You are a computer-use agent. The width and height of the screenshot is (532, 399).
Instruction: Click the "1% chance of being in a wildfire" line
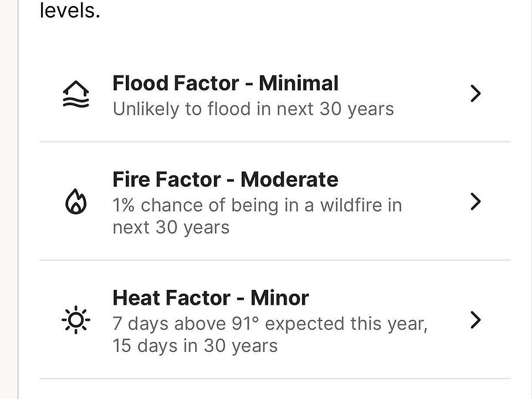point(257,206)
